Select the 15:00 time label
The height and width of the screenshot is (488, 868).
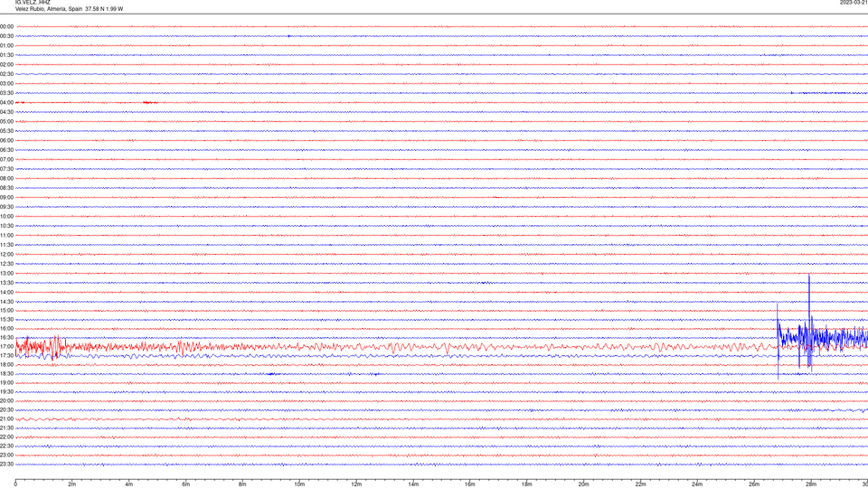pos(6,310)
